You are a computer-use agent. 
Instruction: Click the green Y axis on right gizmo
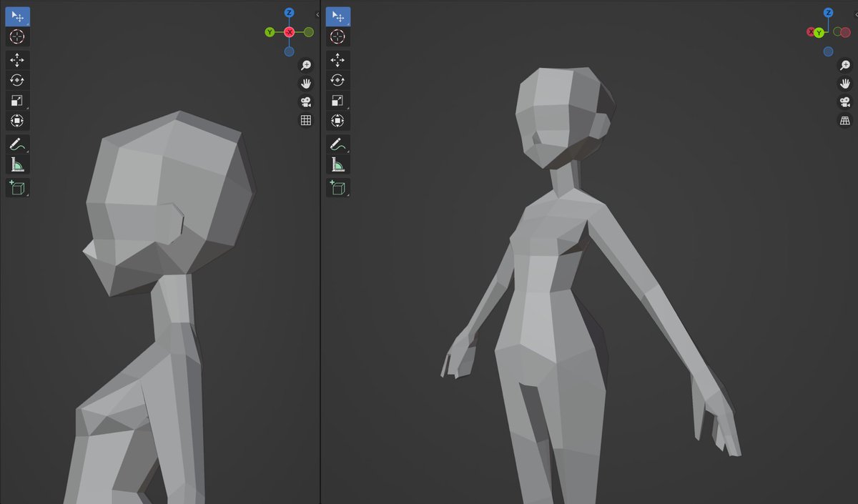coord(819,32)
